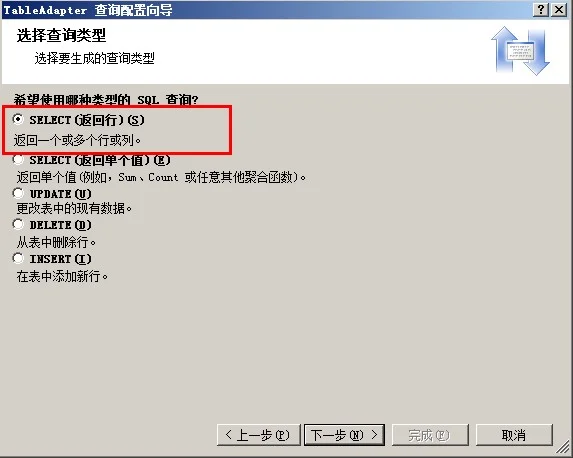
Task: Click the 更改表中的现有数据 description text
Action: click(74, 208)
